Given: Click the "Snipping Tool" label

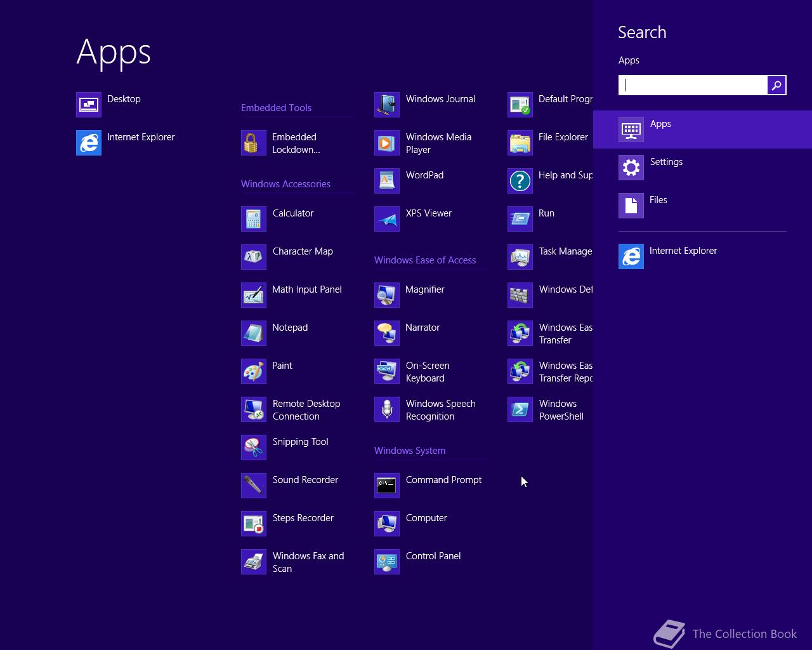Looking at the screenshot, I should pos(300,442).
